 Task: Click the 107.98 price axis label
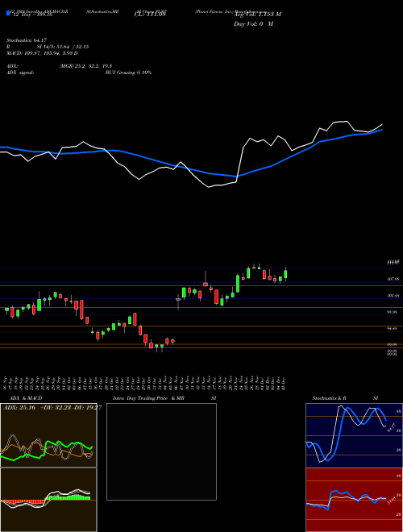pos(393,279)
